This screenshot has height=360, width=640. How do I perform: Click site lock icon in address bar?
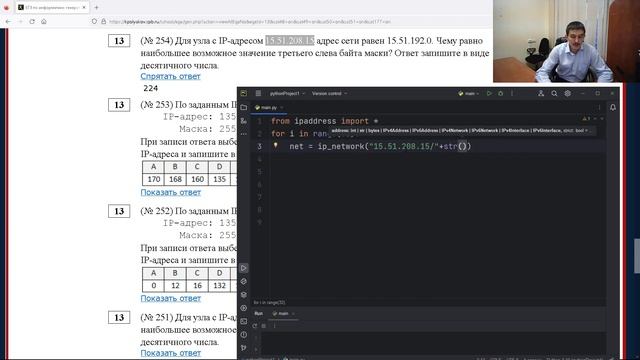click(104, 22)
